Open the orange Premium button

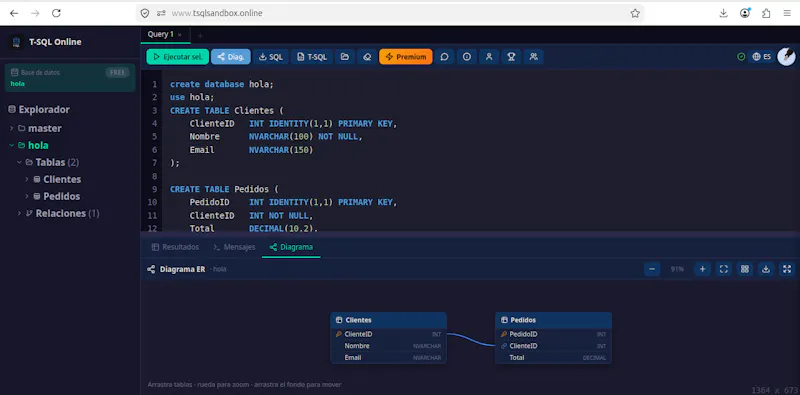point(406,57)
